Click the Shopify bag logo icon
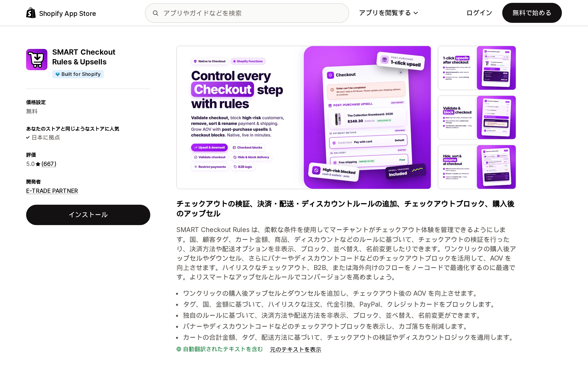Image resolution: width=588 pixels, height=367 pixels. tap(31, 13)
